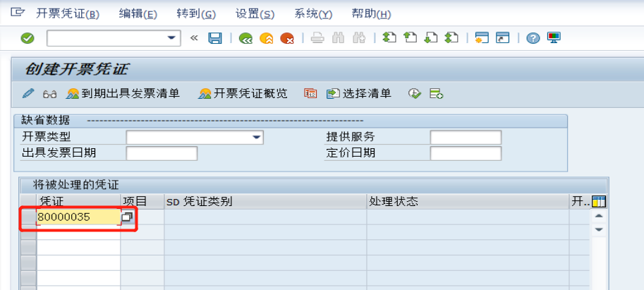Click the table scroll down arrow

click(599, 229)
